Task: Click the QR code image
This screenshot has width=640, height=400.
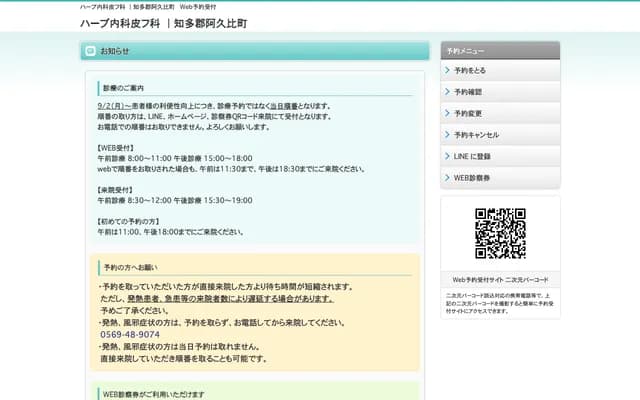Action: [500, 233]
